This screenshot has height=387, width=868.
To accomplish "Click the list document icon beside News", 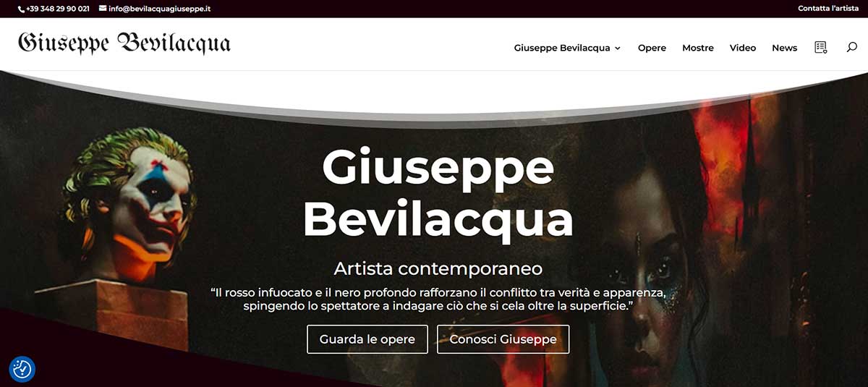I will 821,48.
